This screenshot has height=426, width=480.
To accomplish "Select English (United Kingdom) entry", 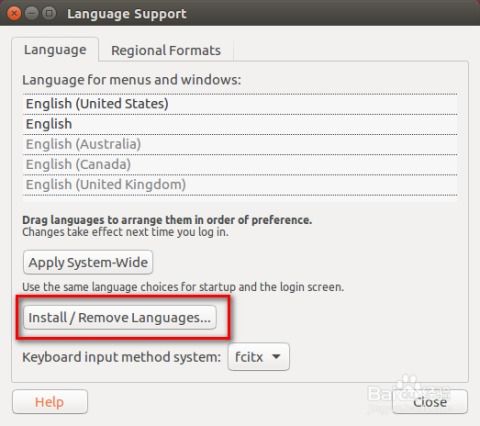I will click(x=240, y=184).
